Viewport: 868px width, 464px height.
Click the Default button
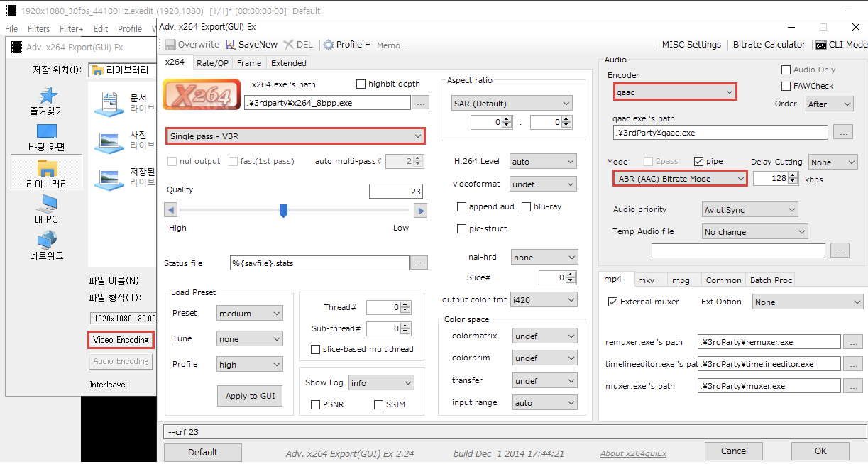pyautogui.click(x=203, y=452)
